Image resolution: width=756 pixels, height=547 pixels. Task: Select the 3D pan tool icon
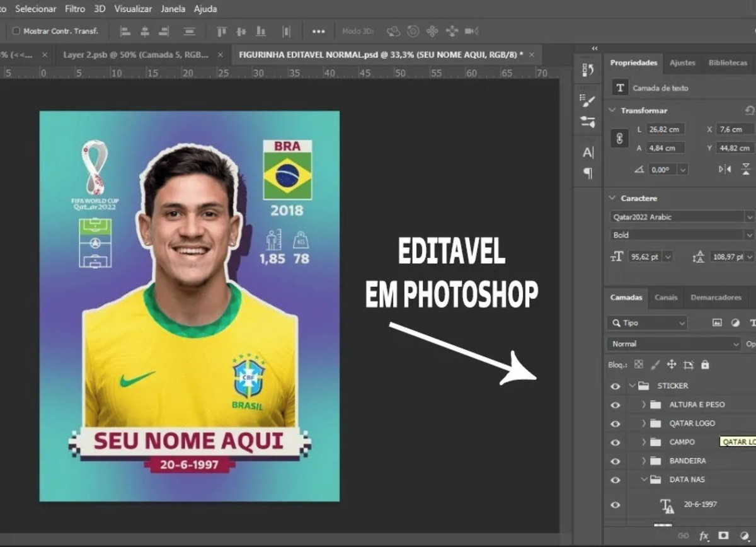pyautogui.click(x=432, y=31)
